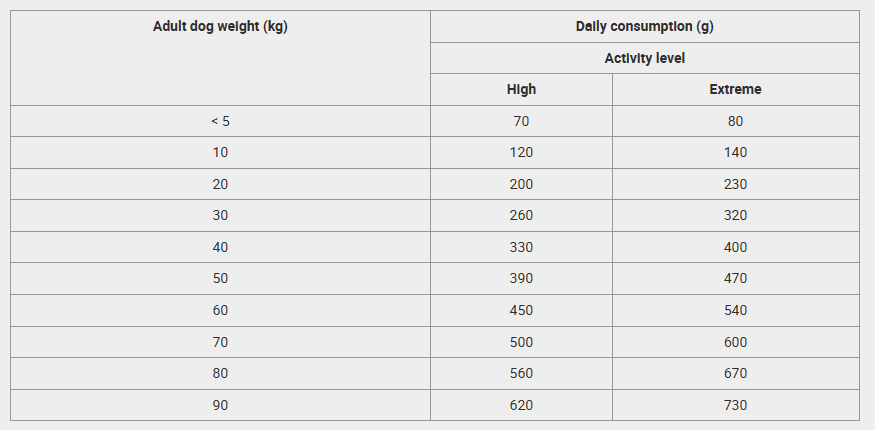Select the 540 Extreme consumption value
This screenshot has width=875, height=430.
click(735, 310)
